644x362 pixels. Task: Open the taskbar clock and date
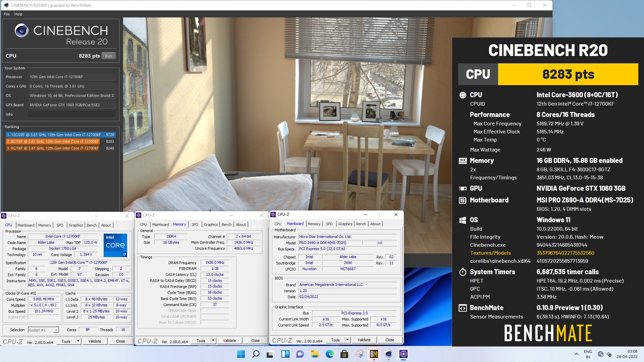click(627, 354)
